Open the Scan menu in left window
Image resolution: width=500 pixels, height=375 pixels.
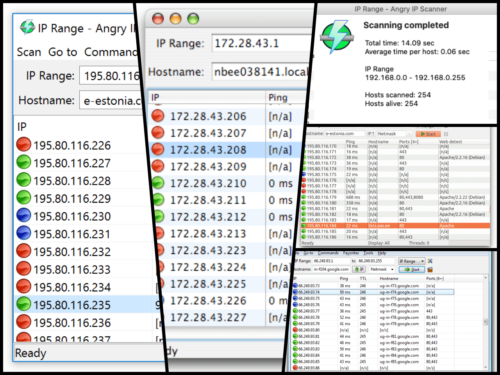[x=29, y=52]
